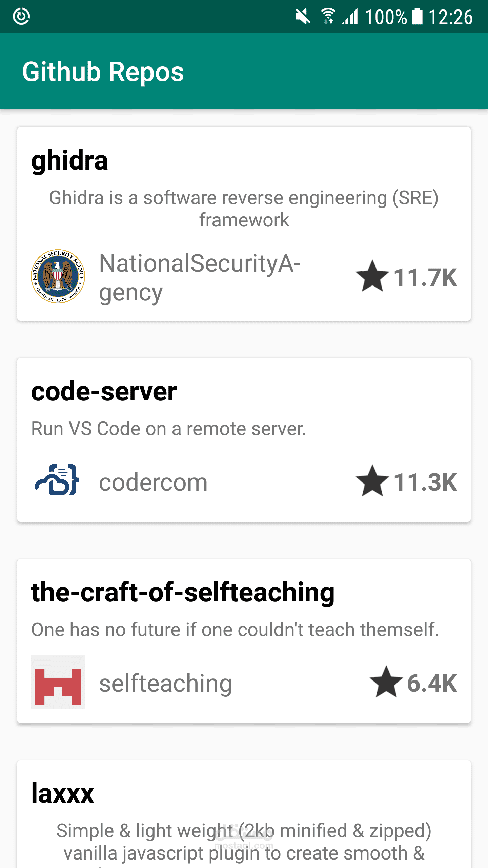Tap the Wi-Fi icon in status bar
488x868 pixels.
[x=327, y=16]
